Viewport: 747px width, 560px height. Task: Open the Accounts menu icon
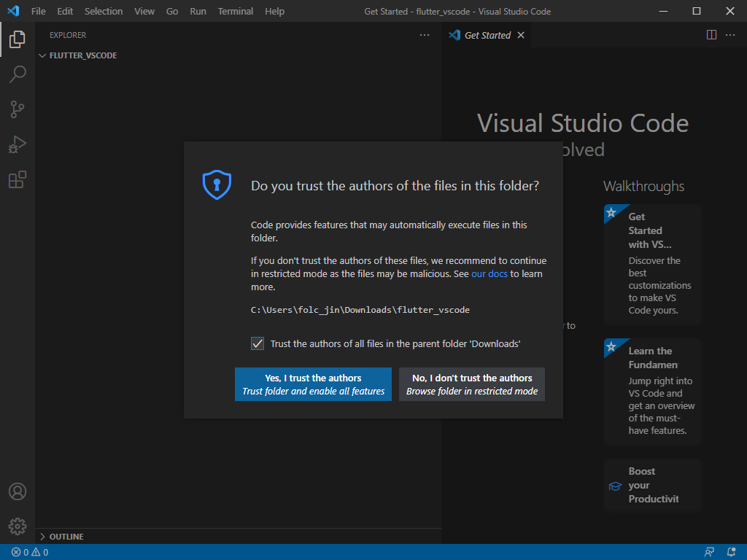pyautogui.click(x=18, y=491)
